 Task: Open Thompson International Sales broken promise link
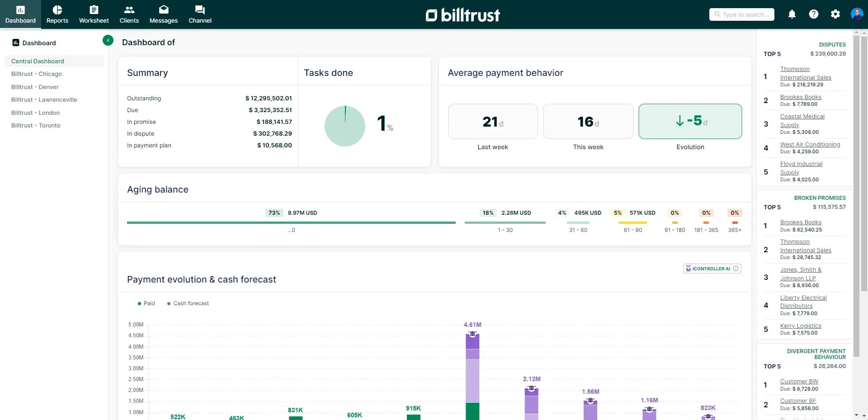tap(806, 246)
